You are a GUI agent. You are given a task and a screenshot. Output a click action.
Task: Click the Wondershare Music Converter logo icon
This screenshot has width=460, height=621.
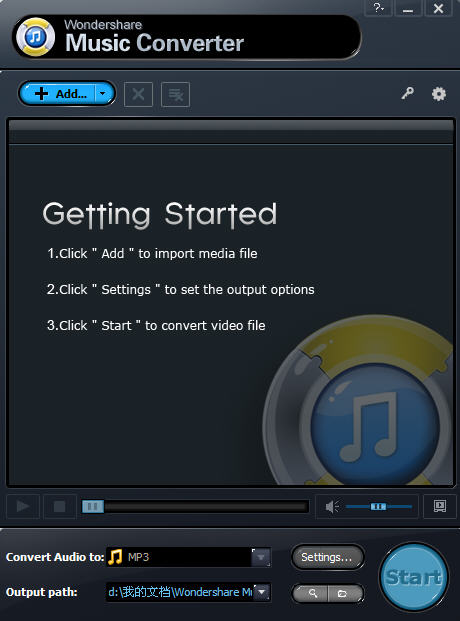(35, 37)
